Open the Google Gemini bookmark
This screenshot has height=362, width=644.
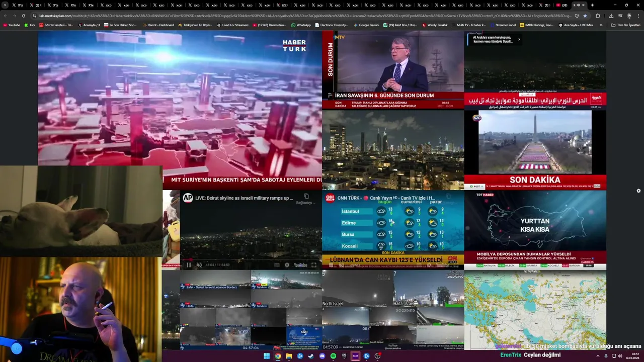(366, 25)
